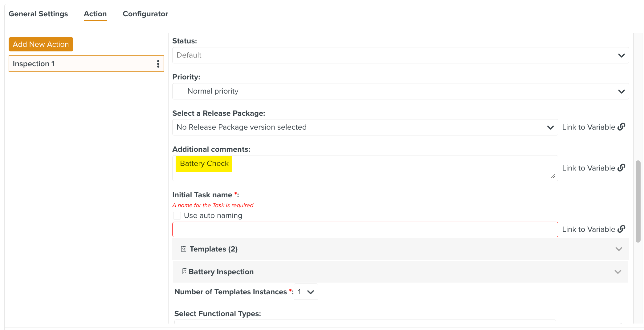Click link icon beside Additional comments
644x330 pixels.
coord(622,168)
